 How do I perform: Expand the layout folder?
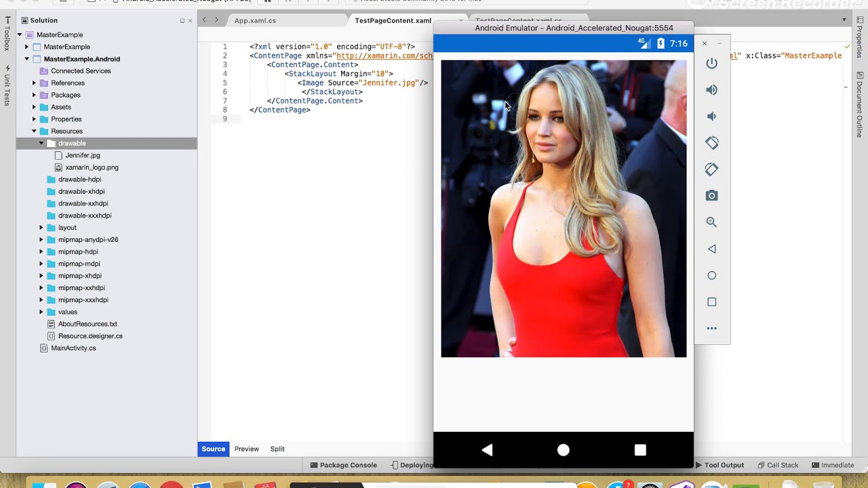[x=41, y=228]
